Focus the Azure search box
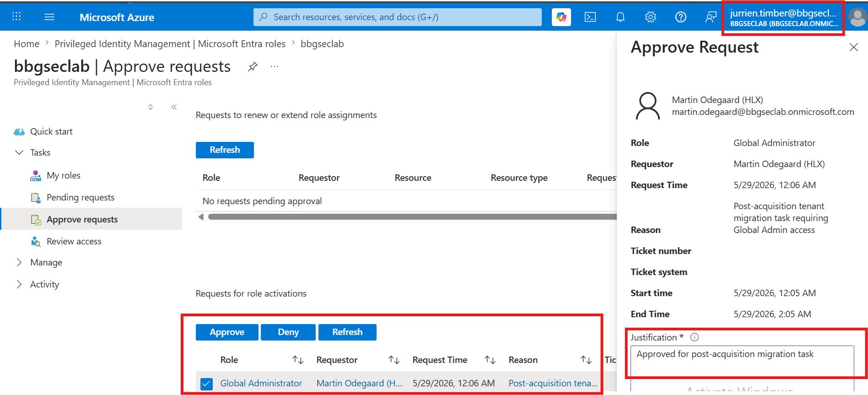The height and width of the screenshot is (395, 868). pos(398,17)
